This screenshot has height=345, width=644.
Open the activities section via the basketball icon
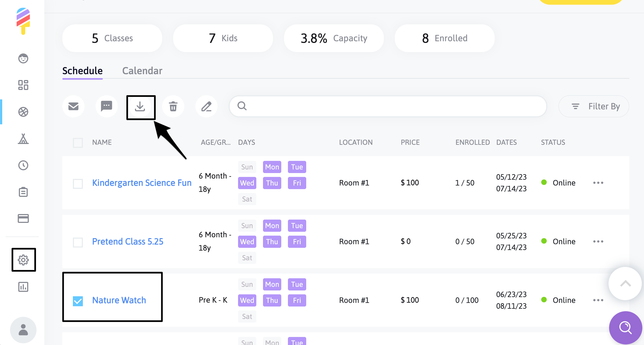pyautogui.click(x=24, y=112)
